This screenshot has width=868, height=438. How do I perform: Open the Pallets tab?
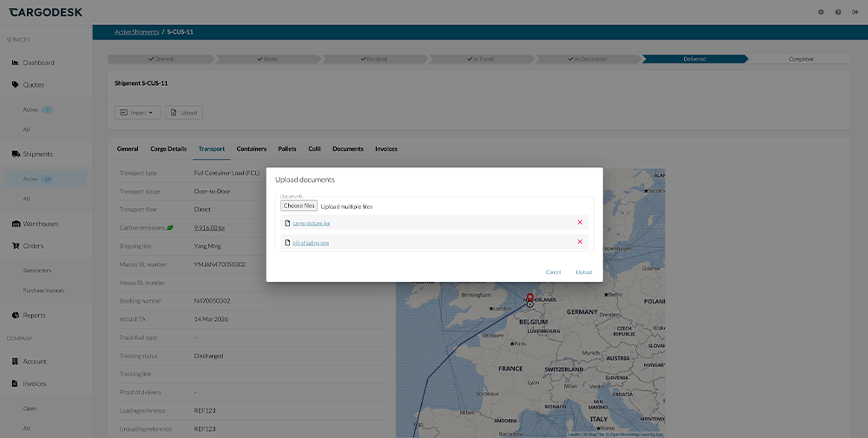pos(287,149)
